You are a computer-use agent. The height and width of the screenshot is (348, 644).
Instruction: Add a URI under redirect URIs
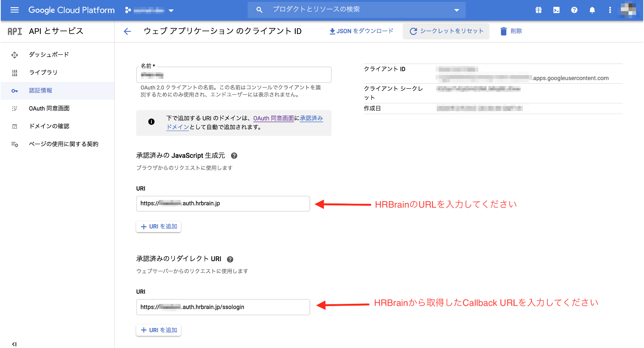(x=159, y=330)
